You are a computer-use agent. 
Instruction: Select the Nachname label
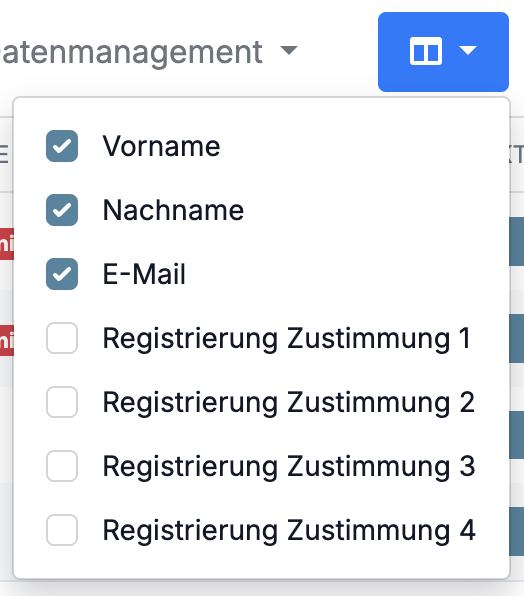(173, 210)
